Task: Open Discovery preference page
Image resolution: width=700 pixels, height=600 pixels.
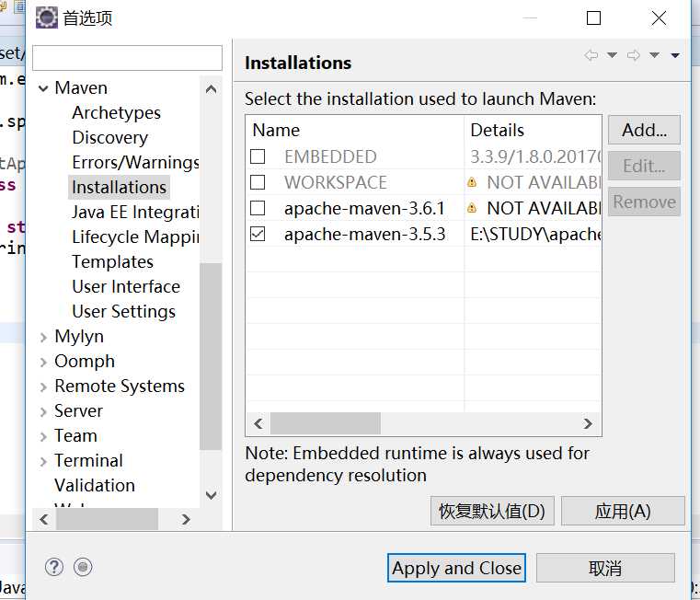Action: click(109, 138)
